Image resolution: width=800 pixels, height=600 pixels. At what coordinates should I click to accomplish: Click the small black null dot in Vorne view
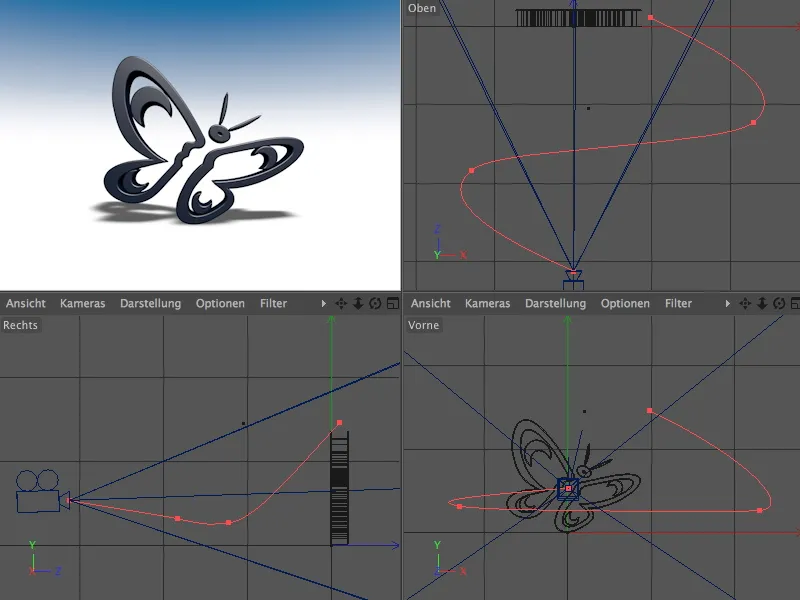584,411
